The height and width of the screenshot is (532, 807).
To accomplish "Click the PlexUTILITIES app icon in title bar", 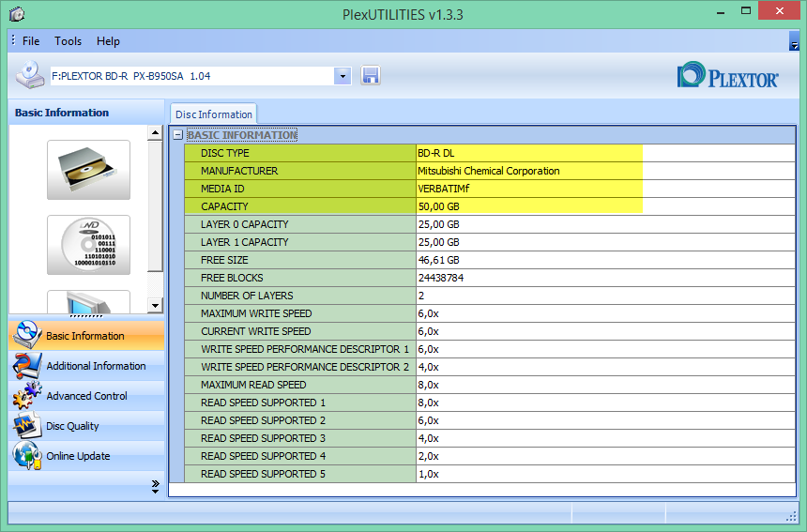I will tap(17, 14).
